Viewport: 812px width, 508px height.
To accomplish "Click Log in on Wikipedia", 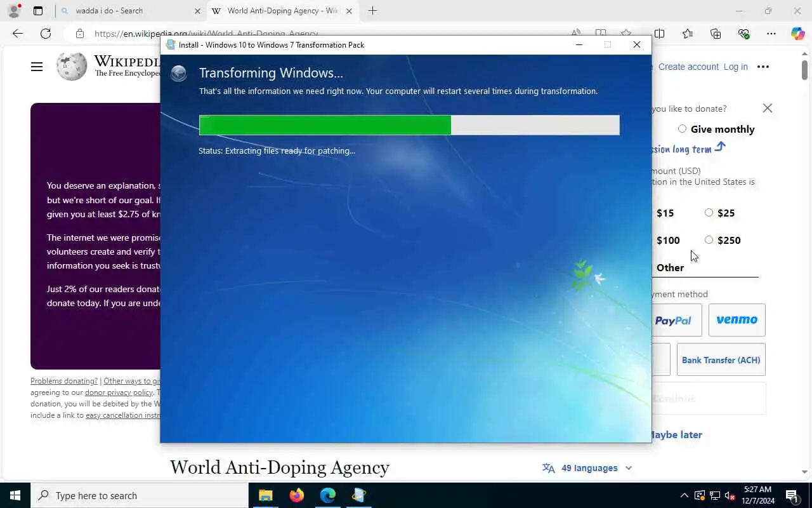I will coord(736,67).
